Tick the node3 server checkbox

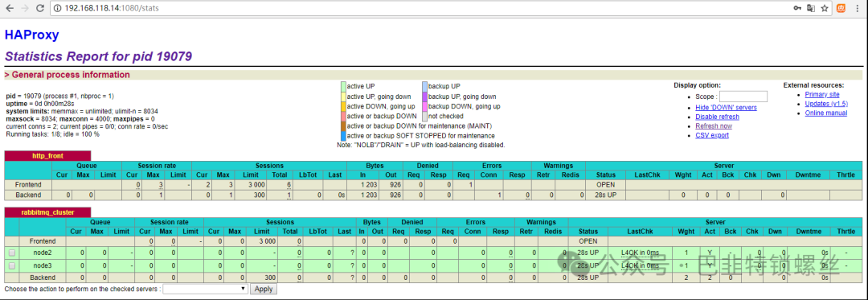pos(11,265)
